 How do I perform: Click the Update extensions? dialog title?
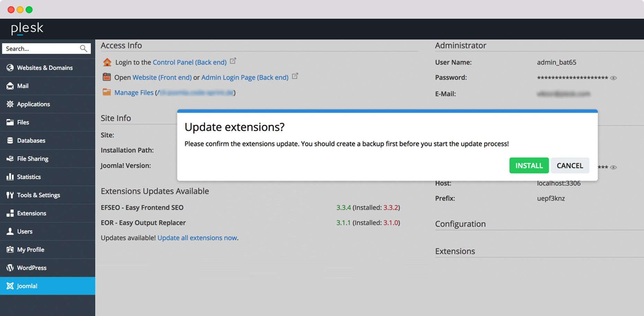[x=234, y=127]
